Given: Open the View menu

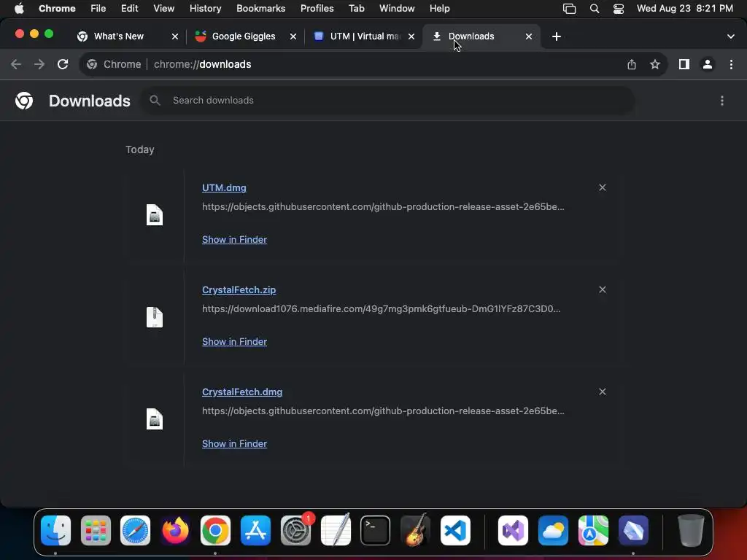Looking at the screenshot, I should 163,9.
